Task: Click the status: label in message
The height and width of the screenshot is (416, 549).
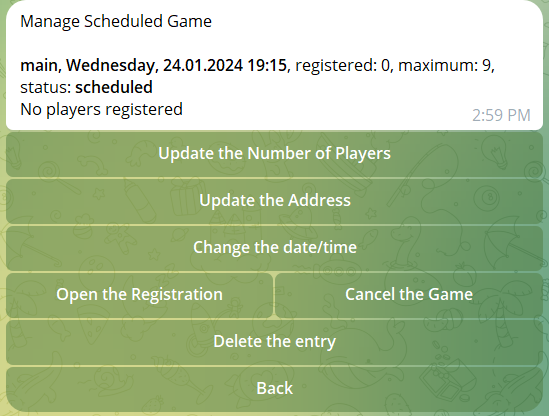Action: click(46, 88)
